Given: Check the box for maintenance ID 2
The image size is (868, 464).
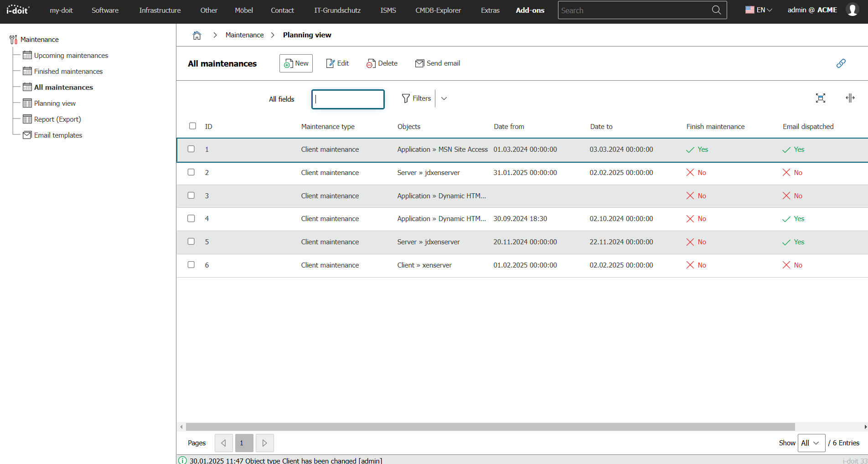Looking at the screenshot, I should (191, 172).
